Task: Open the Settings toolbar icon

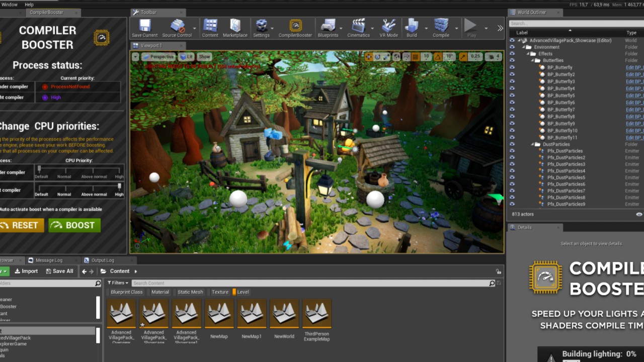Action: (261, 28)
